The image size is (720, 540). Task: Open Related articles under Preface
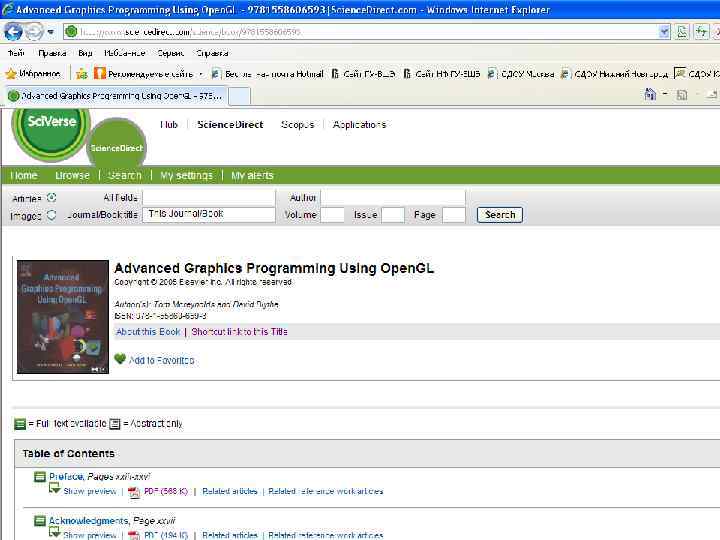[x=230, y=491]
